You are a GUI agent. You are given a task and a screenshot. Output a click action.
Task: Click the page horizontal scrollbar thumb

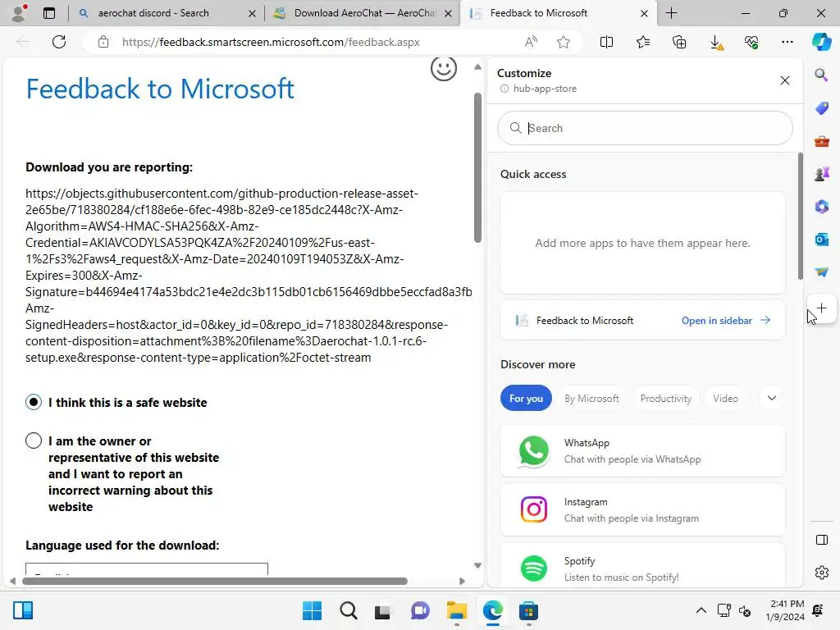point(214,582)
